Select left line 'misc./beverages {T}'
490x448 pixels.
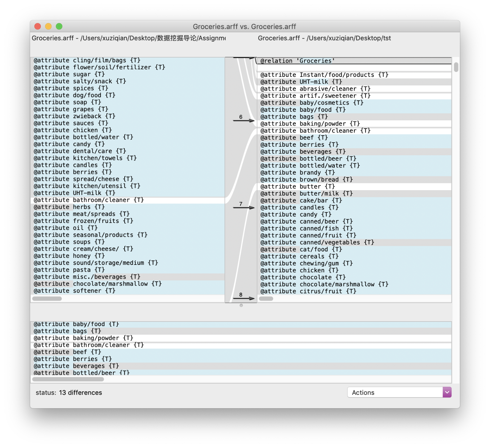pos(128,277)
